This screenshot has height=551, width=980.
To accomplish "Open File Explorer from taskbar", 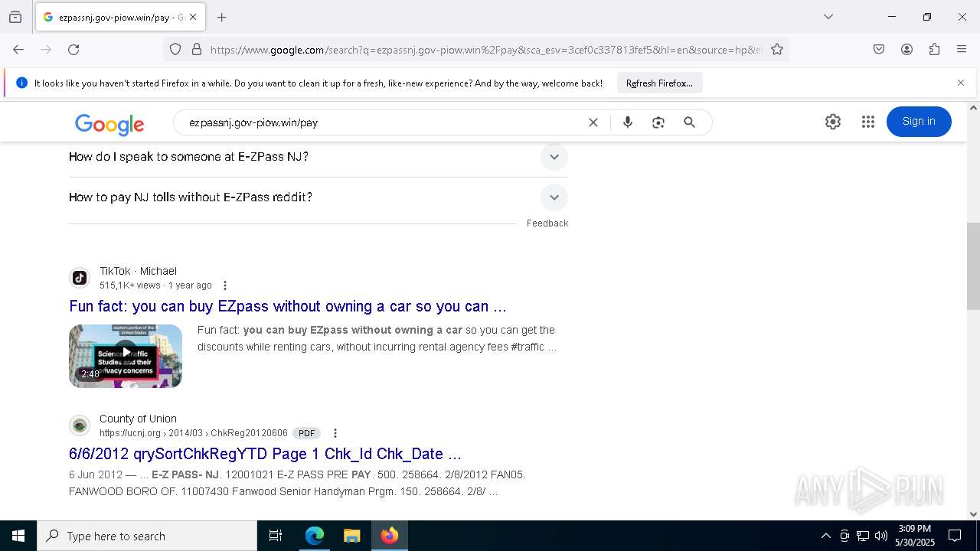I will pyautogui.click(x=351, y=536).
